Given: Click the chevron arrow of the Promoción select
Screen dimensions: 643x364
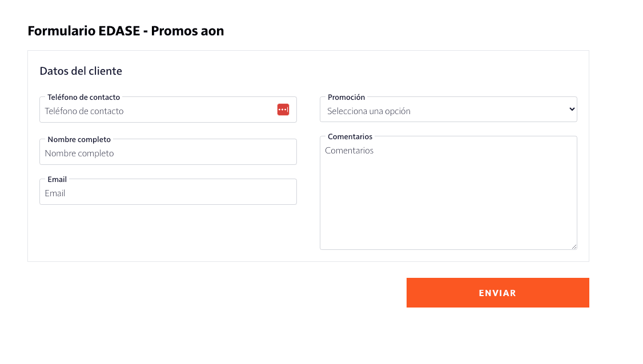Looking at the screenshot, I should [572, 110].
